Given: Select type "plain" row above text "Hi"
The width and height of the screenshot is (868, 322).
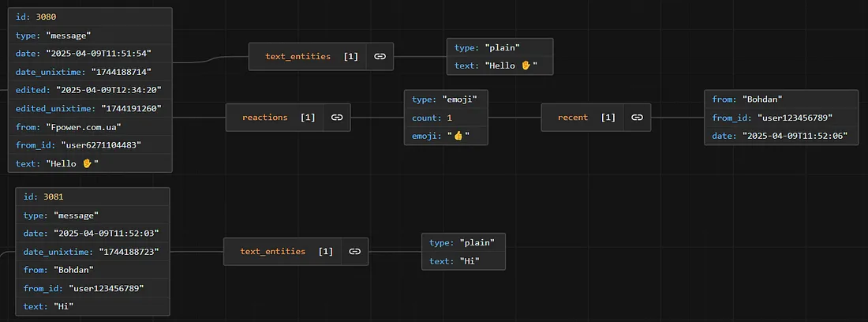Looking at the screenshot, I should (x=463, y=242).
